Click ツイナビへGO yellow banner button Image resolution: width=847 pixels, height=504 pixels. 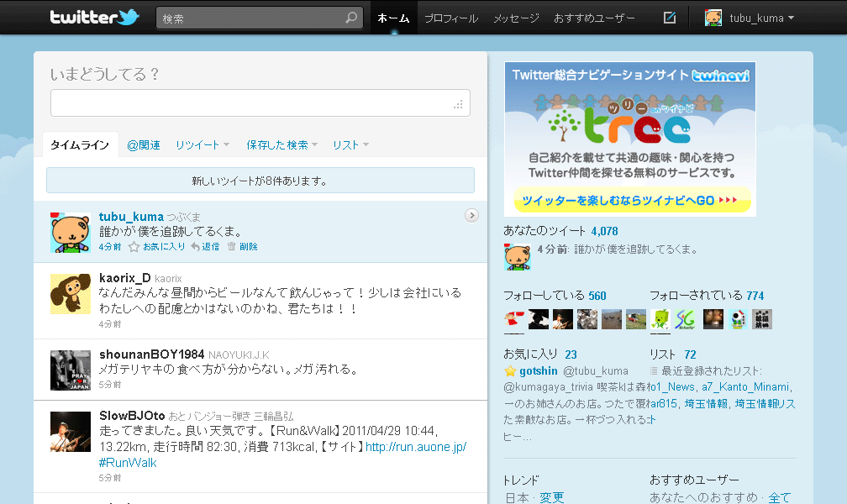coord(632,201)
